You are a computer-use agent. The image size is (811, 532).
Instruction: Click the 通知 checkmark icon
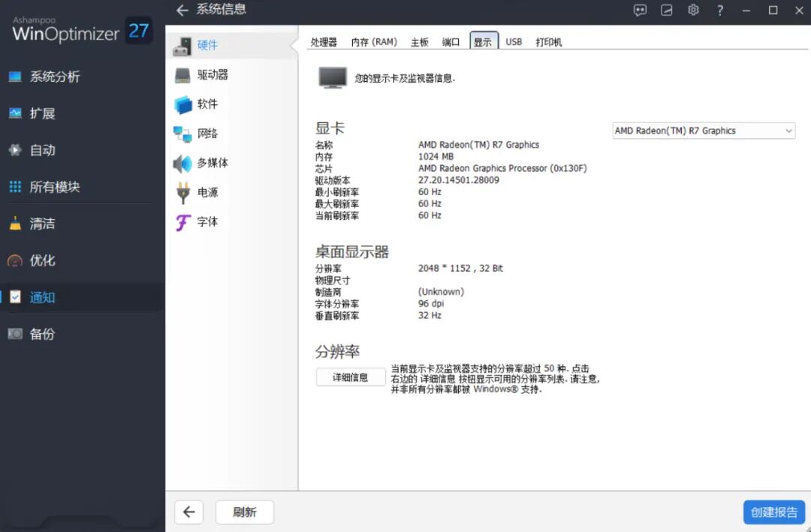[16, 297]
